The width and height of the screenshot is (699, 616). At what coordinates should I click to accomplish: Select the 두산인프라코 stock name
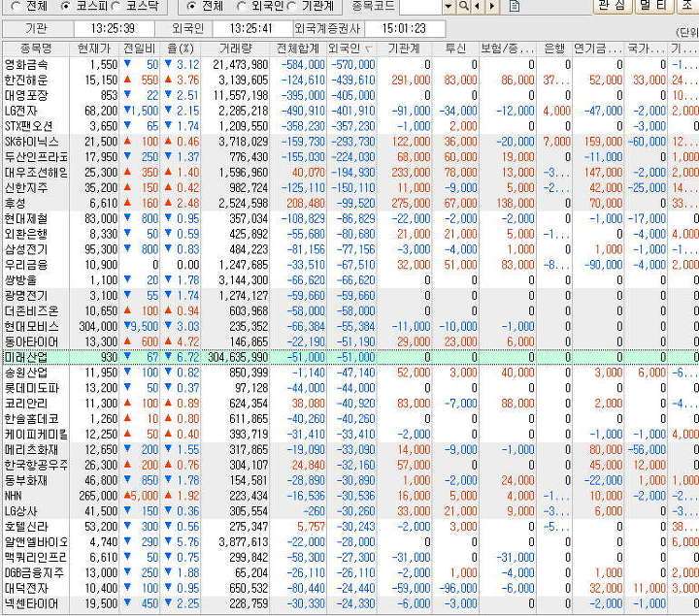click(x=36, y=157)
